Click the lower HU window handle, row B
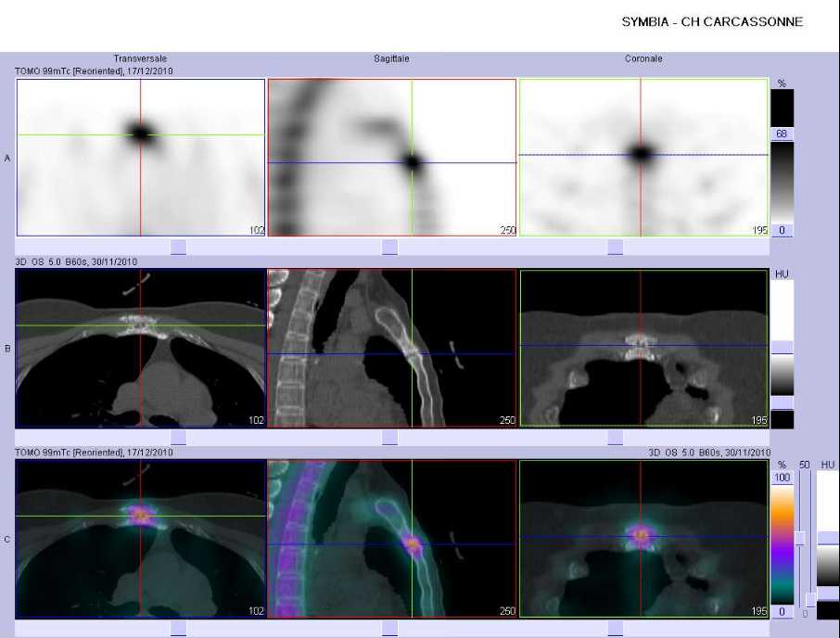 point(783,402)
